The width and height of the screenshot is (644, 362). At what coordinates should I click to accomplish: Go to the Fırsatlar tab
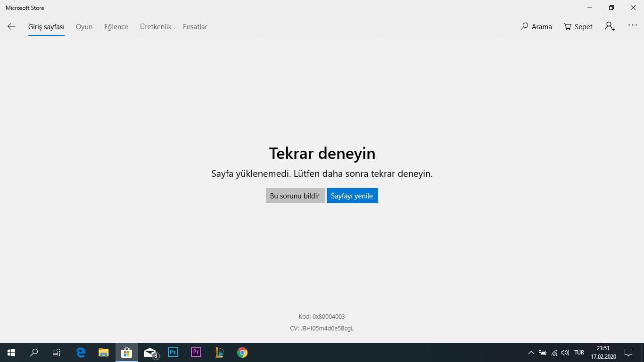pos(195,27)
